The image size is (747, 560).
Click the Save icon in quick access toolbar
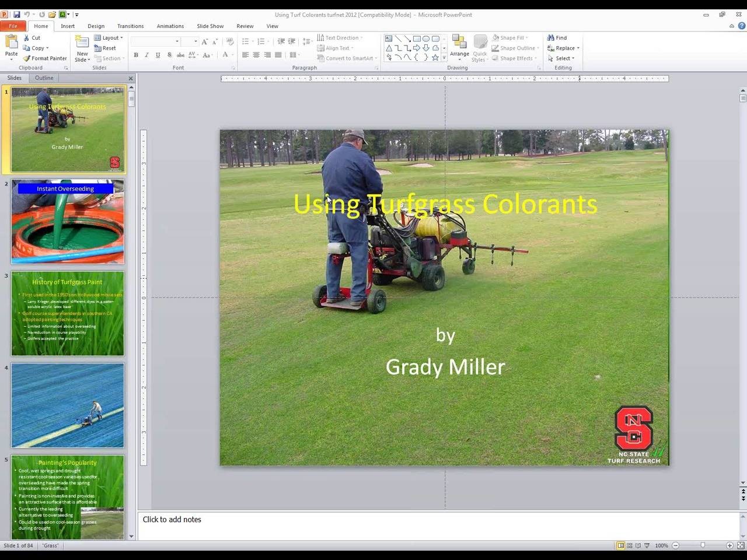pos(16,15)
